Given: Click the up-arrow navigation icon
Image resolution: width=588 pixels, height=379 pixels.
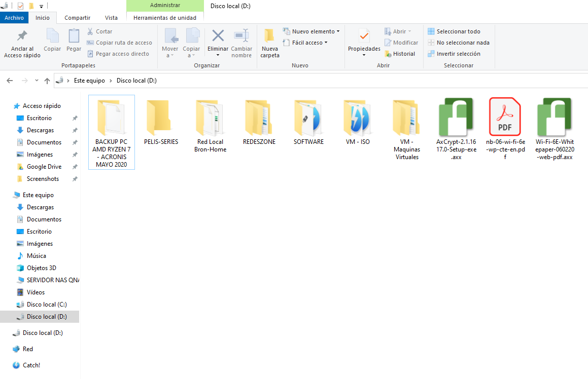Looking at the screenshot, I should 47,81.
